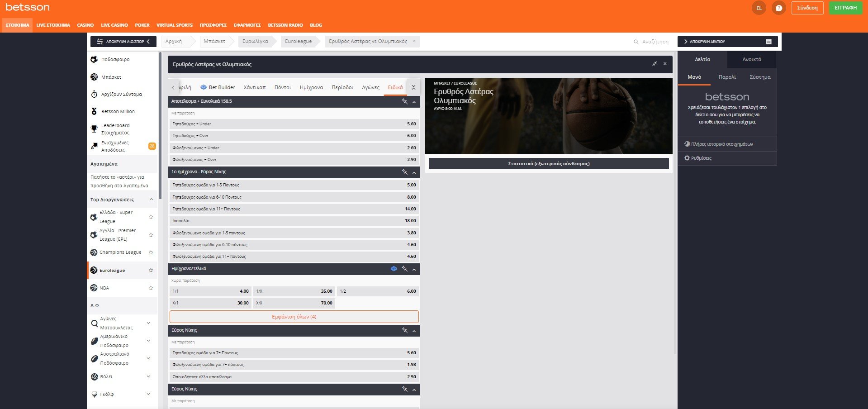Collapse the Top Διοργανώσεις section
Screen dimensions: 868x409
[x=151, y=200]
